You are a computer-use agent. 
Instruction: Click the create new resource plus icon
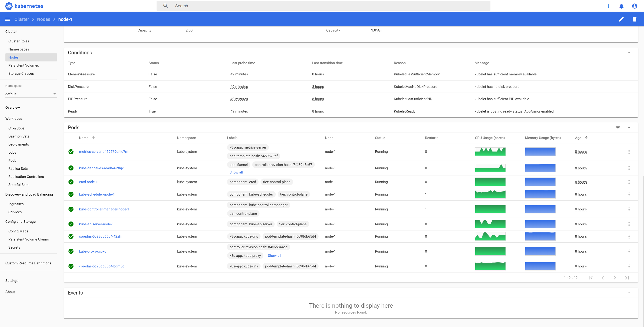[608, 6]
